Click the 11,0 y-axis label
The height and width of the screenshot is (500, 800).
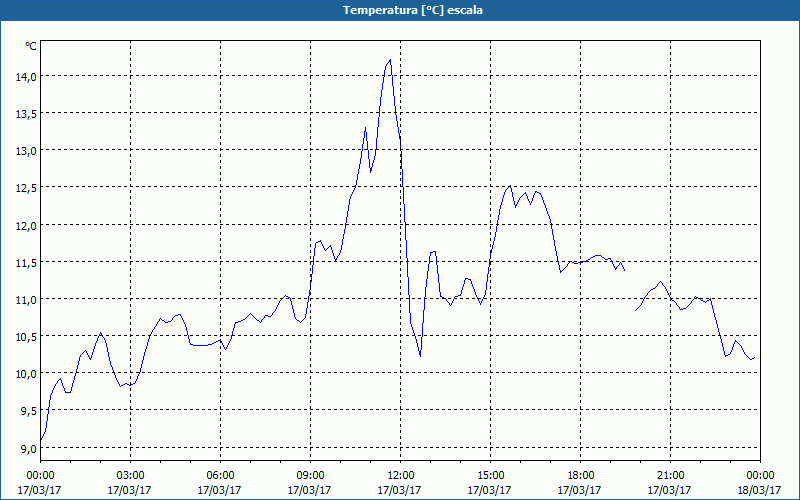coord(26,299)
